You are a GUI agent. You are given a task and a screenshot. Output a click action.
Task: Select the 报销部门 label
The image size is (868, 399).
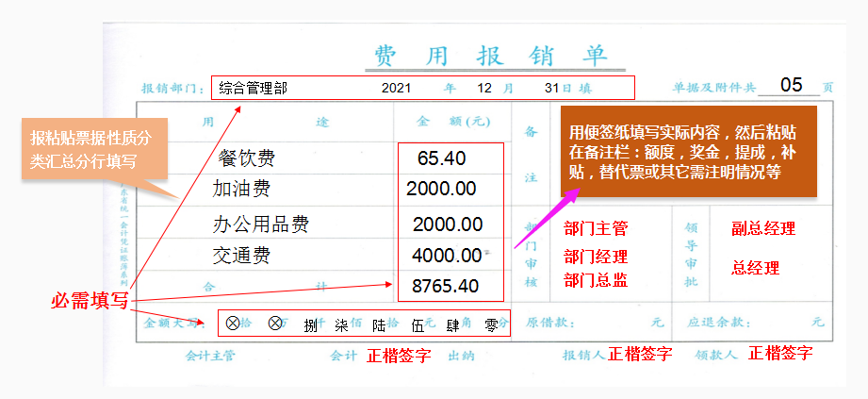(173, 89)
